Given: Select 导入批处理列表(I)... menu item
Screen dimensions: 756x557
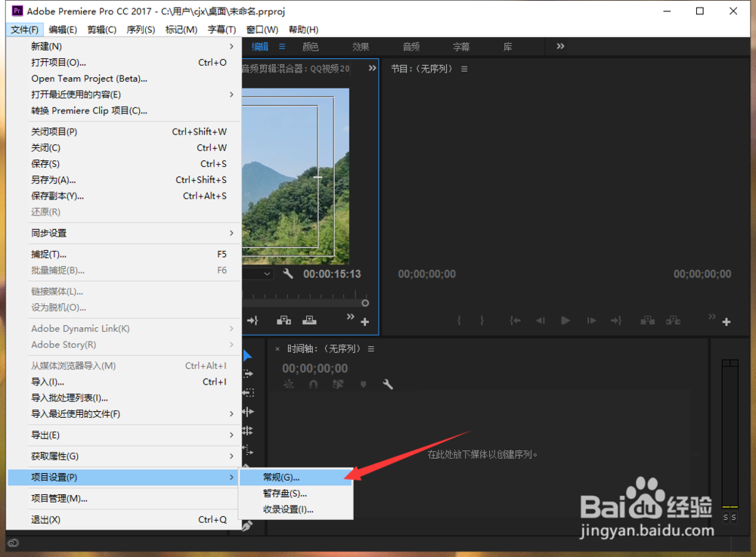Looking at the screenshot, I should (125, 398).
